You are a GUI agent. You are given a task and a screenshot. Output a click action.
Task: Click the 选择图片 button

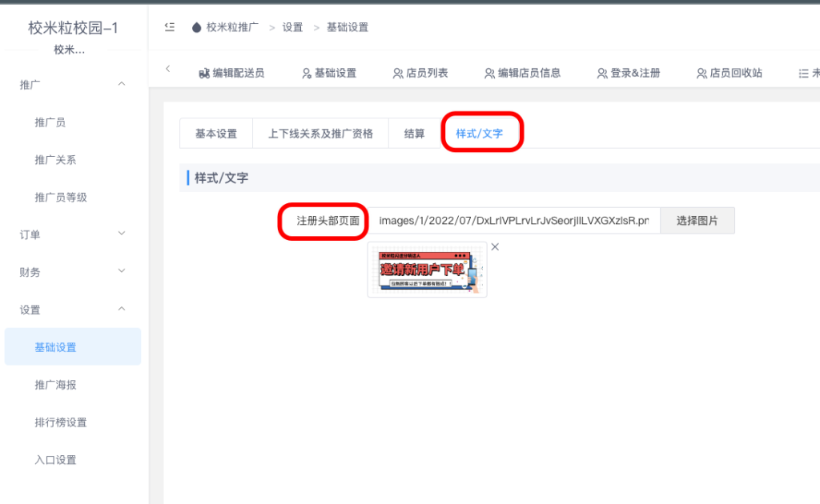(697, 220)
